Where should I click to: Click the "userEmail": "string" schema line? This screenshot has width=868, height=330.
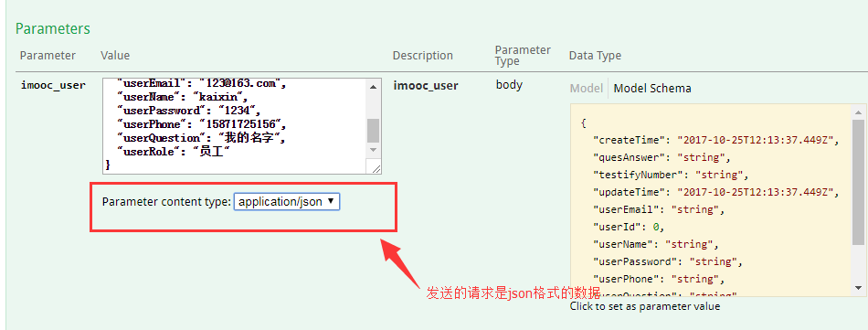point(659,209)
